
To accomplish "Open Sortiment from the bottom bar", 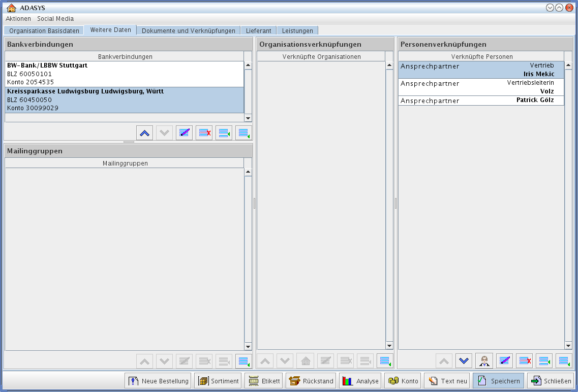I will 218,381.
